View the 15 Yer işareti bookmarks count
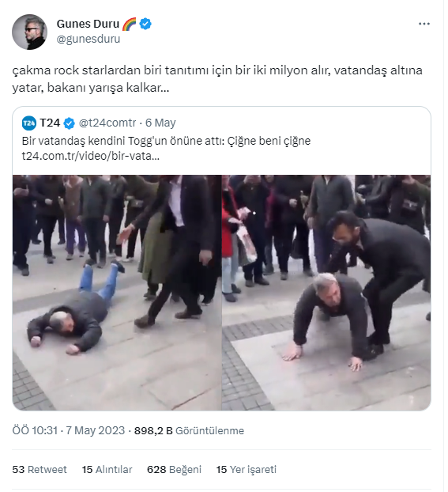Image resolution: width=448 pixels, height=492 pixels. tap(246, 469)
